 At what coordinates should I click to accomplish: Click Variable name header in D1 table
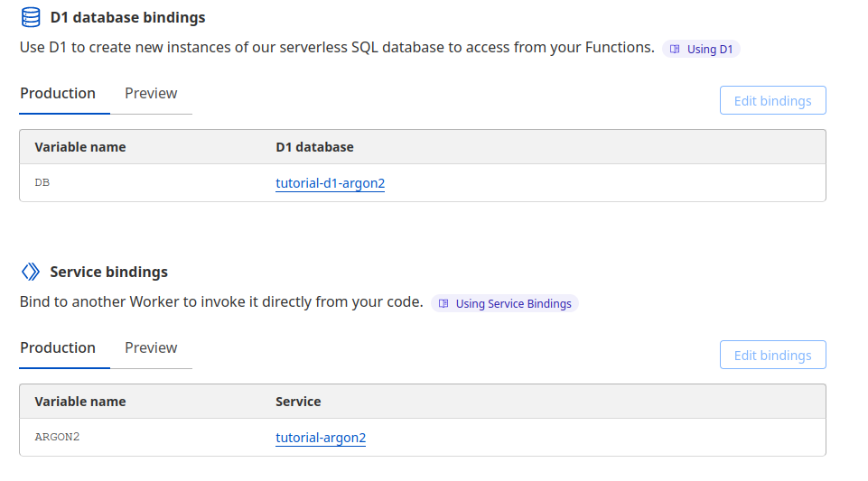(x=80, y=147)
